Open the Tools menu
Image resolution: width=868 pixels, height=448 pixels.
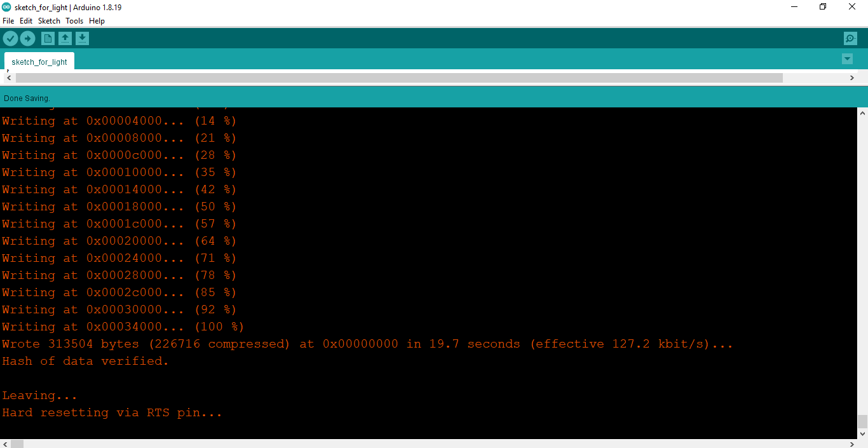point(74,20)
